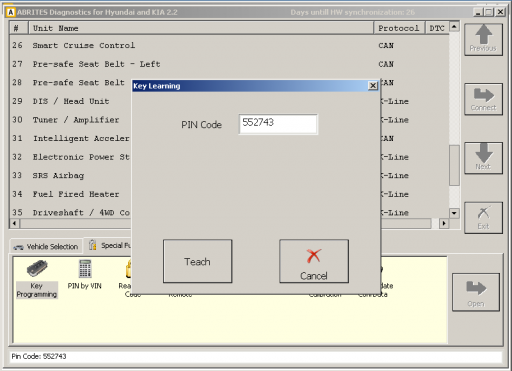Click the horizontal scroll right arrow
Image resolution: width=512 pixels, height=371 pixels.
point(444,223)
